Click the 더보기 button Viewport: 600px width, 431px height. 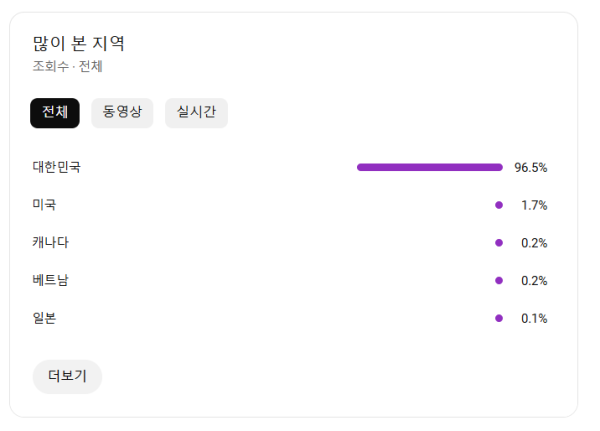67,377
